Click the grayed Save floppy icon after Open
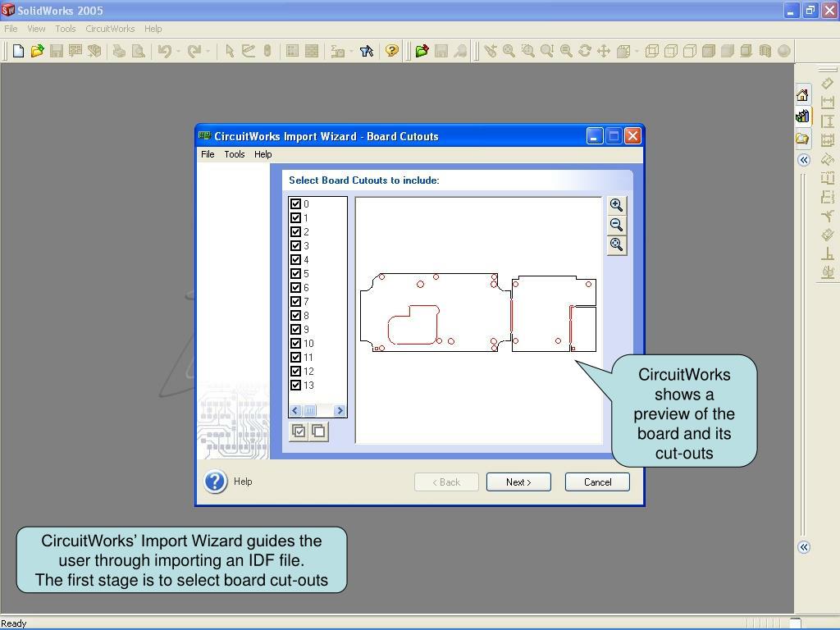The width and height of the screenshot is (840, 630). click(x=57, y=51)
